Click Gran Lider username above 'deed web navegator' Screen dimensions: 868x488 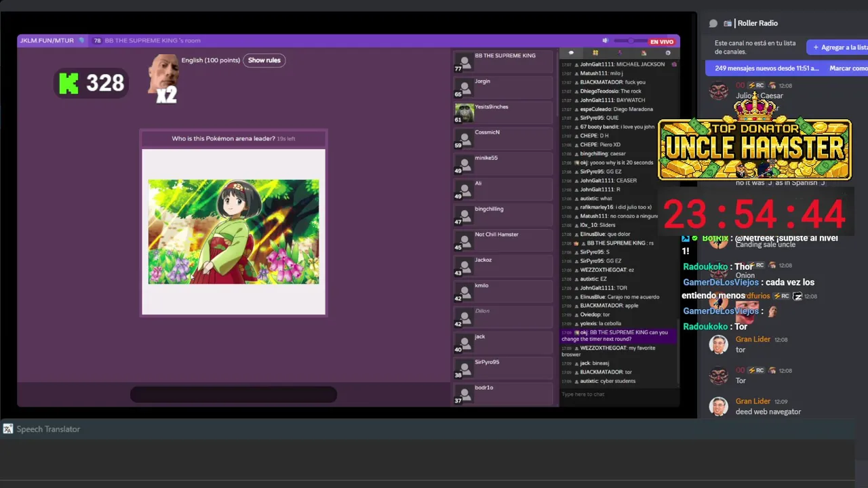pos(753,401)
